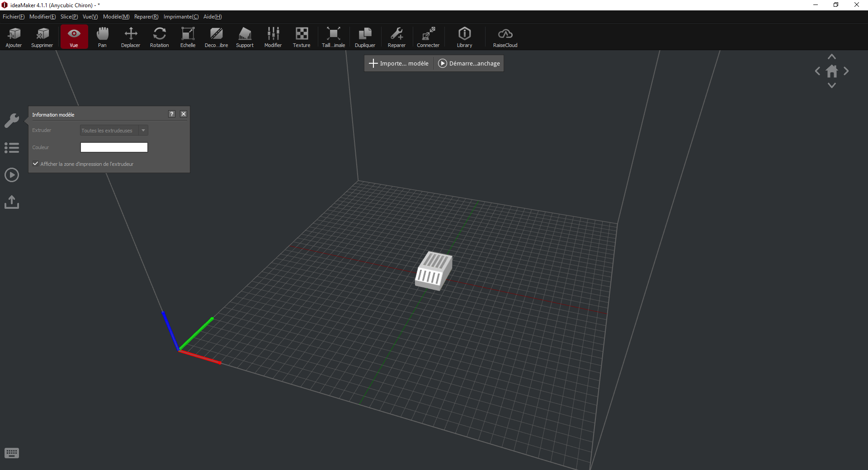The image size is (868, 470).
Task: Activate the Echelle scale tool
Action: point(188,37)
